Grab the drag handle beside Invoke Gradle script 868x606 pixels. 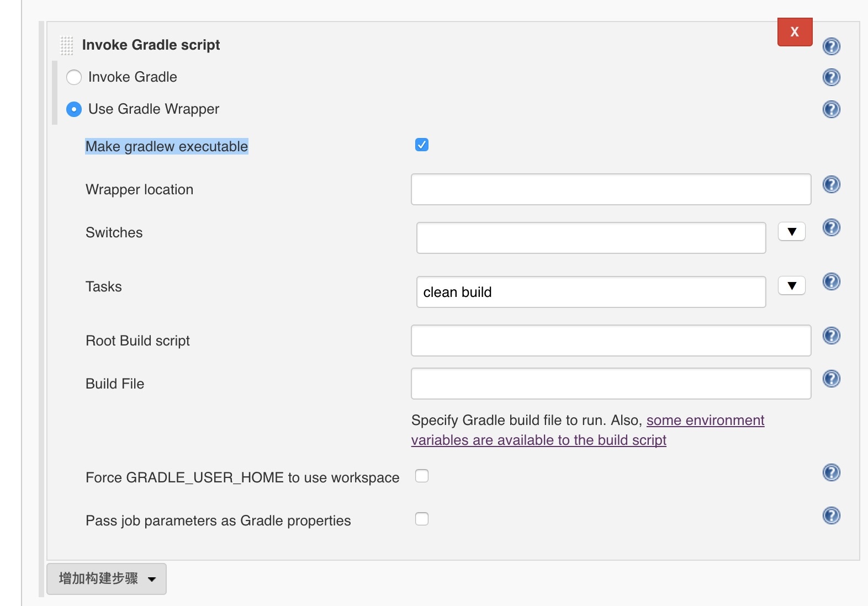66,45
